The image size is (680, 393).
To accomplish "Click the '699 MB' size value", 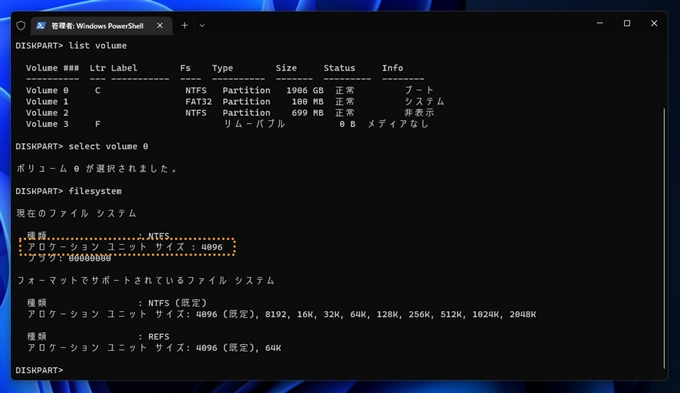I will click(x=307, y=113).
